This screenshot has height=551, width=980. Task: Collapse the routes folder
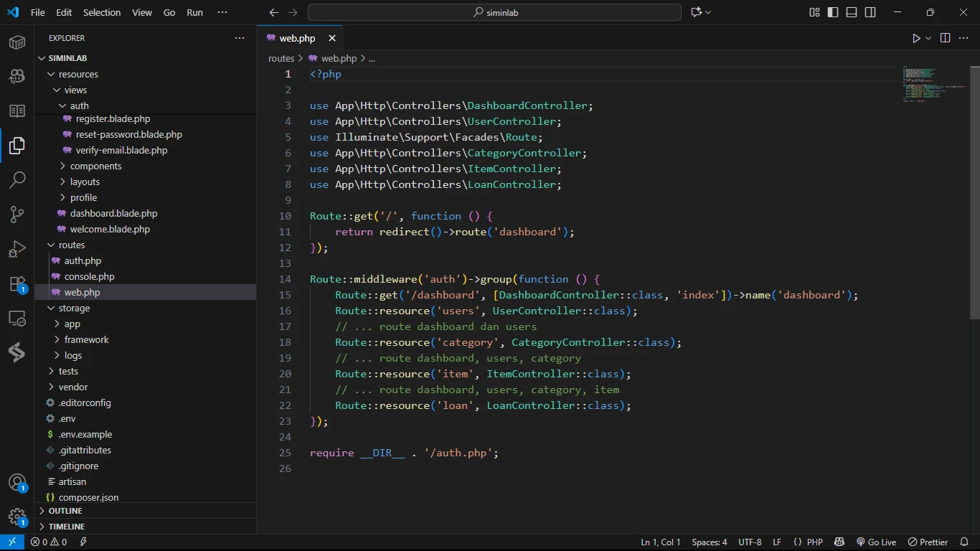click(x=72, y=245)
